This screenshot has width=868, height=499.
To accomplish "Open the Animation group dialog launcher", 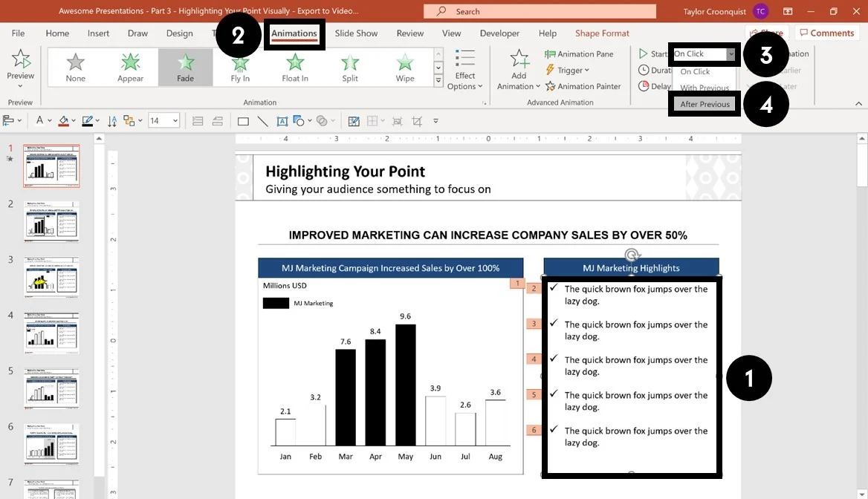I will pos(484,103).
